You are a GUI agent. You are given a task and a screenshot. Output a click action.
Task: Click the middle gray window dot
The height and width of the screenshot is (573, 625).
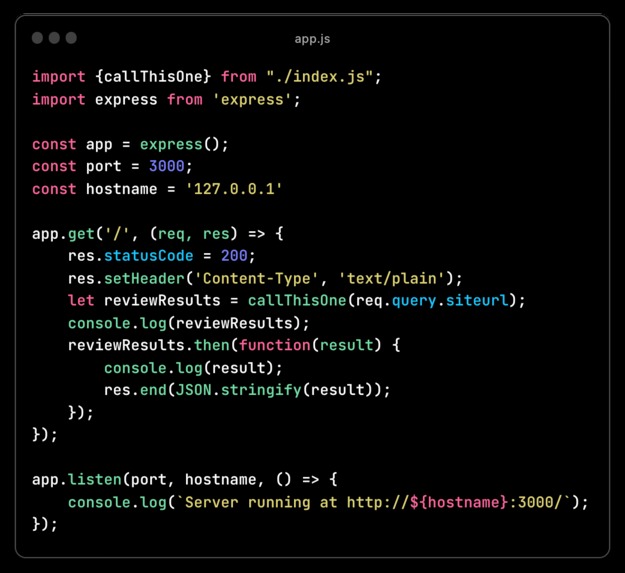click(x=54, y=38)
